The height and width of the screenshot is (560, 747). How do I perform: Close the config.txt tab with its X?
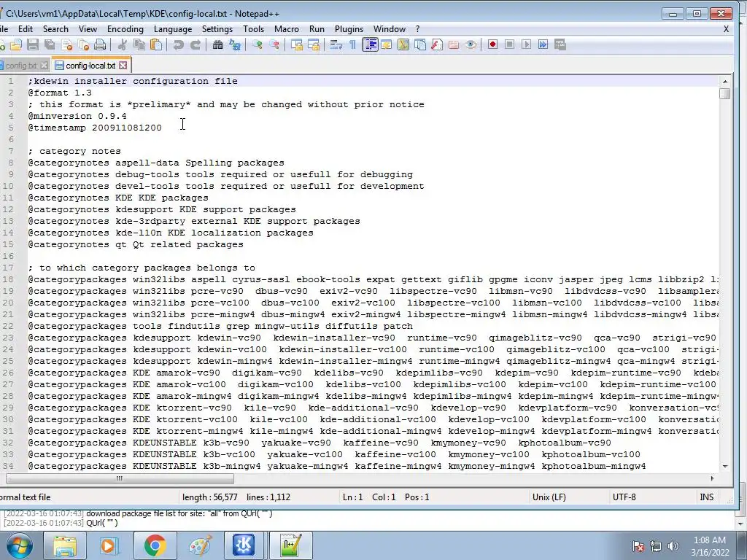pos(44,65)
